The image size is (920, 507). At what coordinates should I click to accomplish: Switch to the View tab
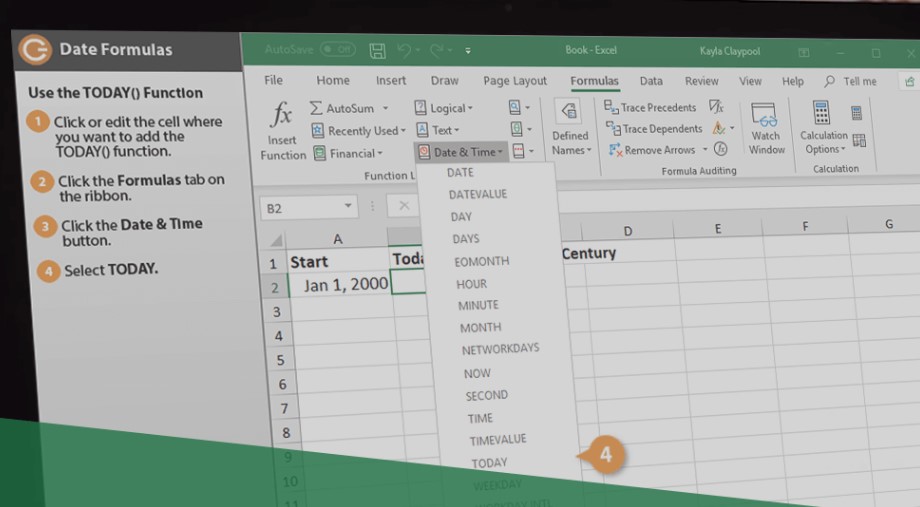click(x=750, y=81)
